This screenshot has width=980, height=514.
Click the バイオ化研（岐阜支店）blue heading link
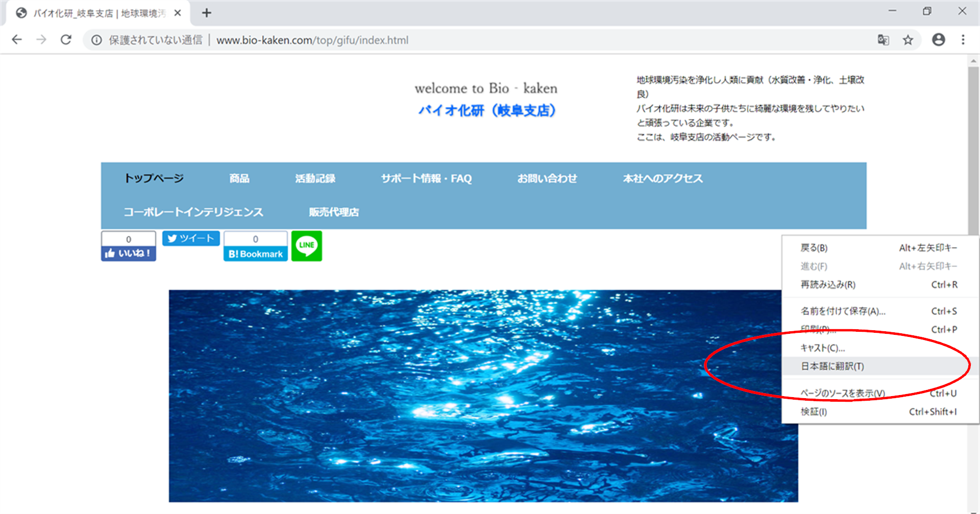487,110
